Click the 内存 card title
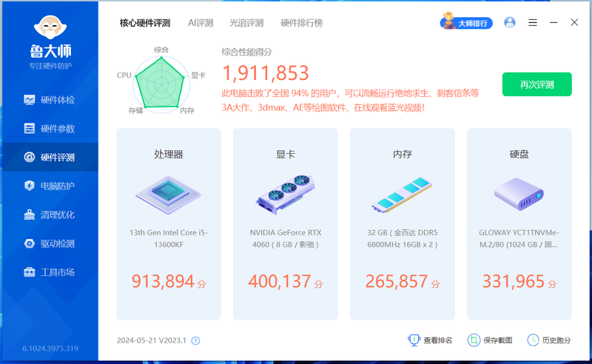Screen dimensions: 592x364 click(402, 154)
